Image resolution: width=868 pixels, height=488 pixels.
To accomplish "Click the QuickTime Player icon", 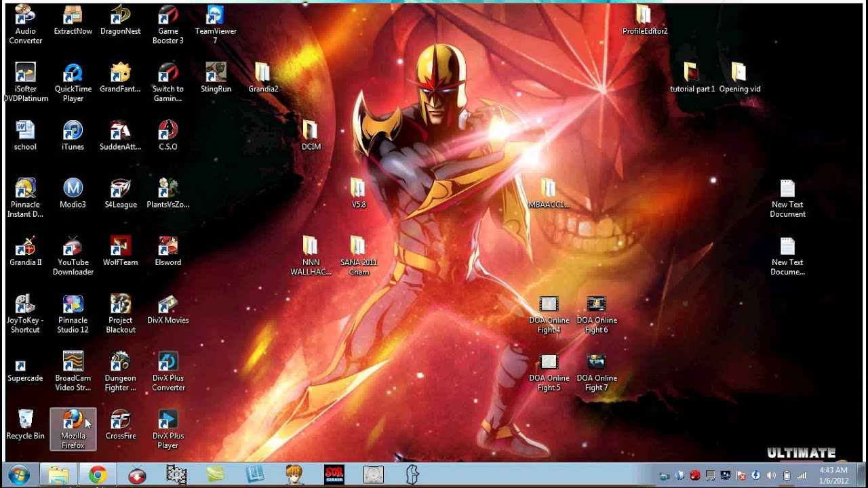I will pos(73,82).
